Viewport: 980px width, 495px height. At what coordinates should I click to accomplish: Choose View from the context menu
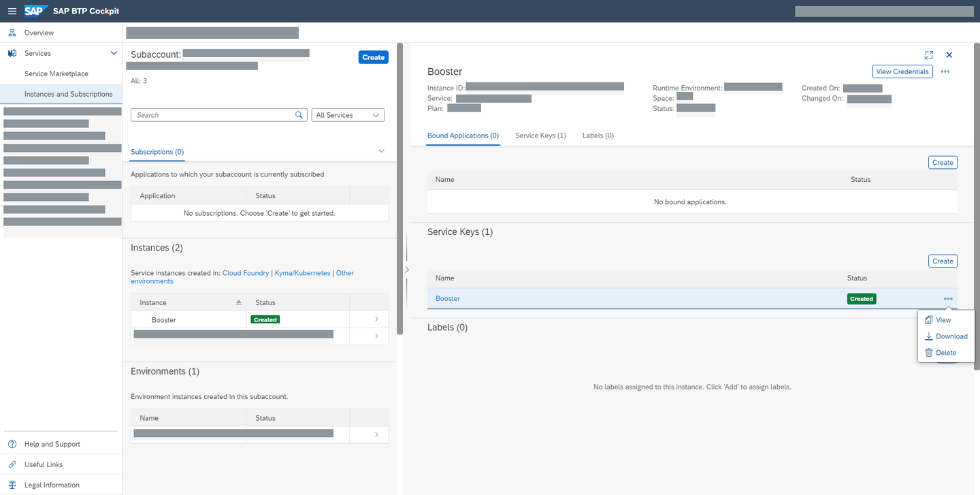click(943, 320)
